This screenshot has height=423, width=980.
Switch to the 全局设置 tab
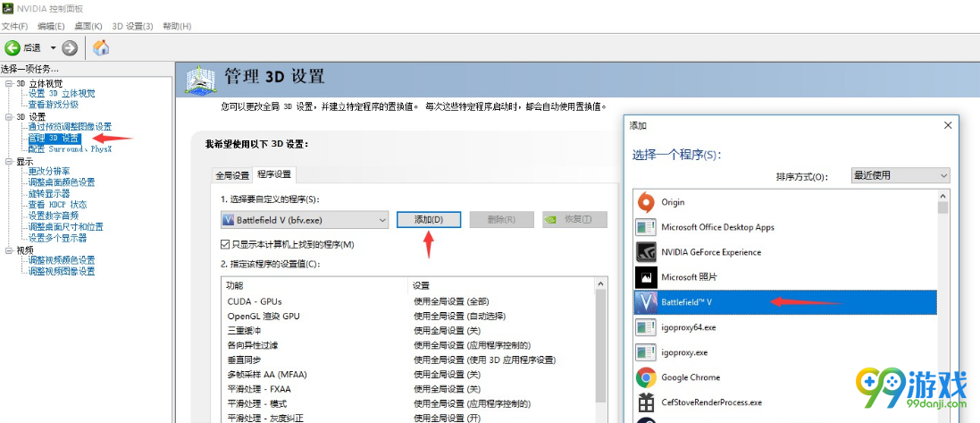[232, 175]
